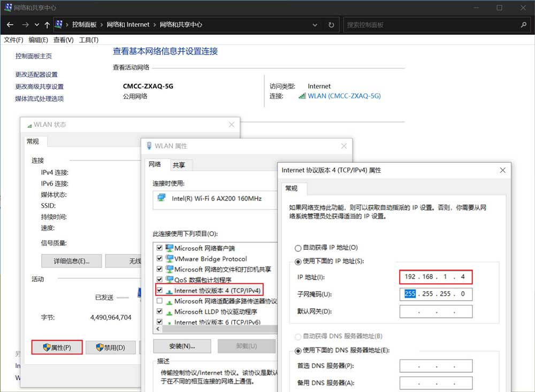Close the TCP/IPv4 属性 dialog
The width and height of the screenshot is (535, 392).
pyautogui.click(x=502, y=170)
